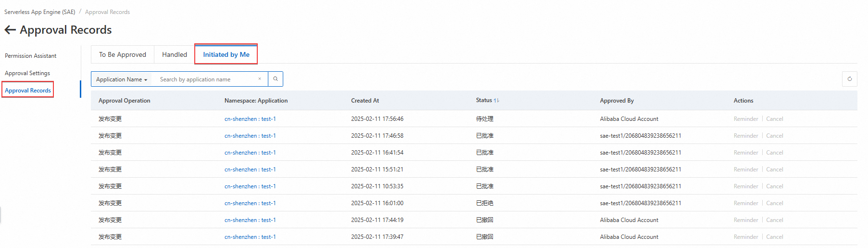Open test-1 link in the 10:53:35 row
The width and height of the screenshot is (868, 248).
250,186
